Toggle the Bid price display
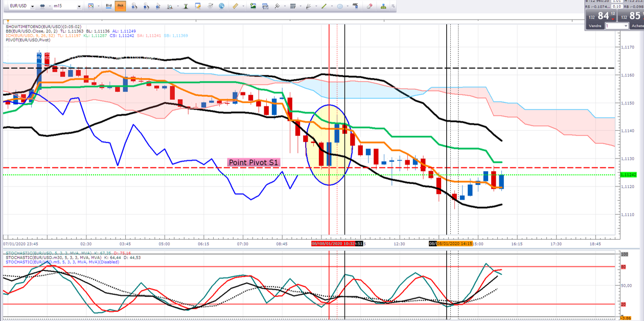 (108, 6)
